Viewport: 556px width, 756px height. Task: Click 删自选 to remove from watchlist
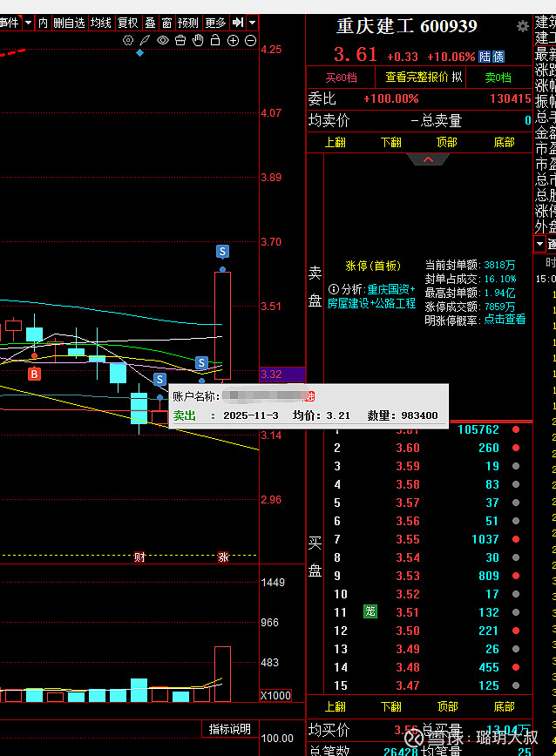pyautogui.click(x=69, y=23)
